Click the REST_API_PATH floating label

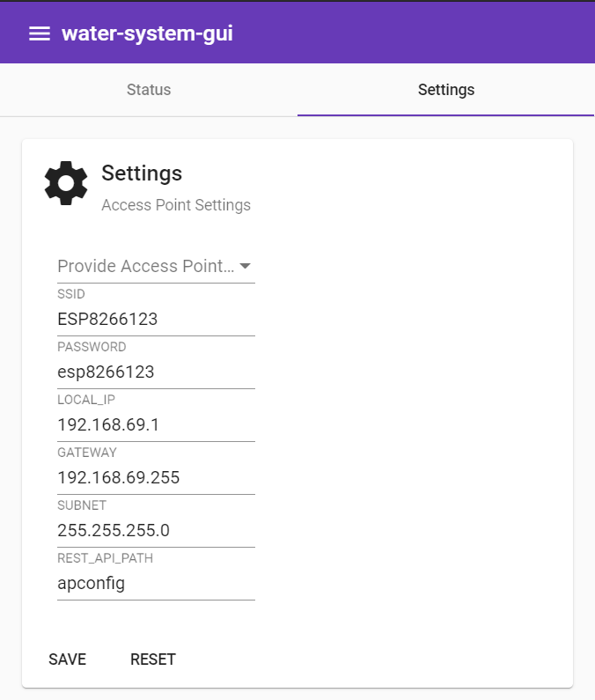[x=99, y=558]
